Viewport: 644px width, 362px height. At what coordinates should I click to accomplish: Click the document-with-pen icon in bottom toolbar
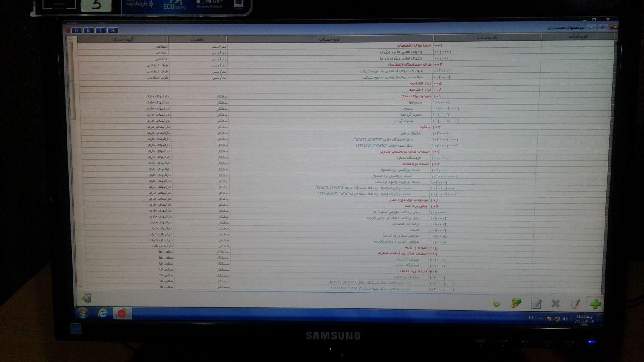pyautogui.click(x=536, y=303)
